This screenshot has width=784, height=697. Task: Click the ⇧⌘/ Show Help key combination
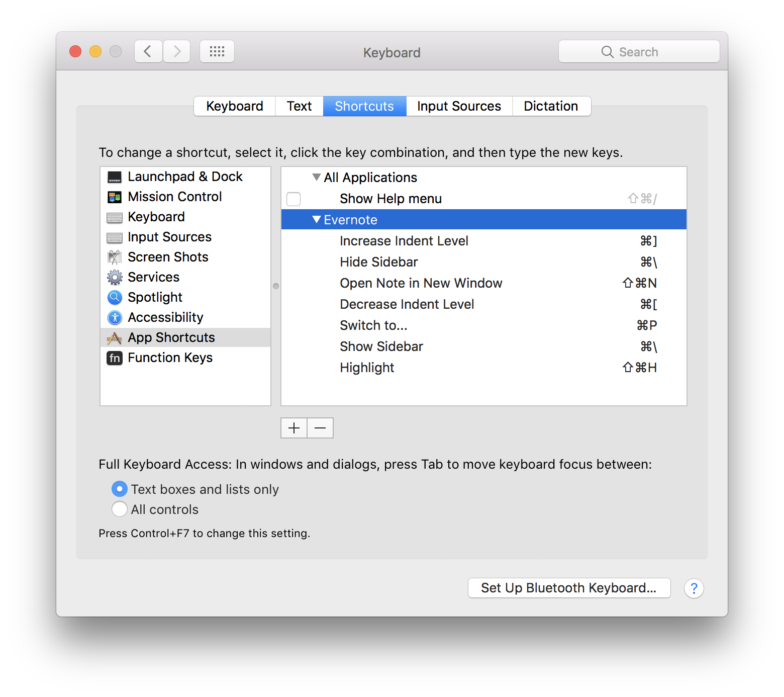coord(642,199)
